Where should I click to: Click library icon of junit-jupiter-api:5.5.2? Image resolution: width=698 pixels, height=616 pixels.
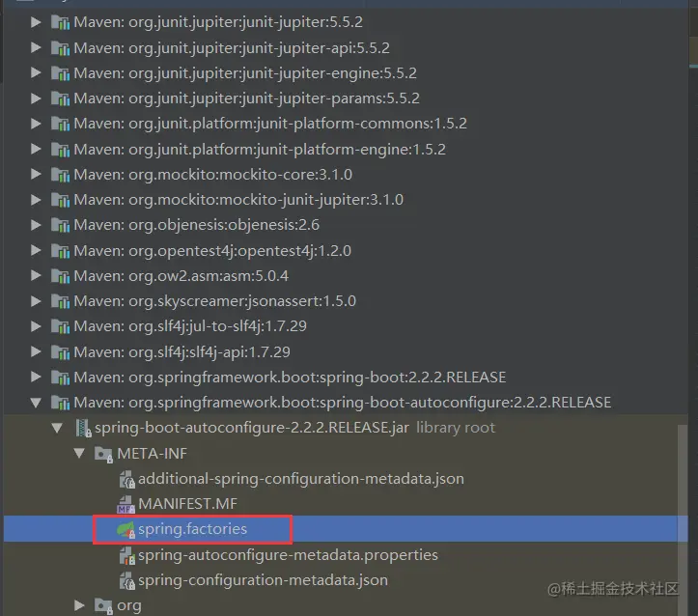coord(60,47)
